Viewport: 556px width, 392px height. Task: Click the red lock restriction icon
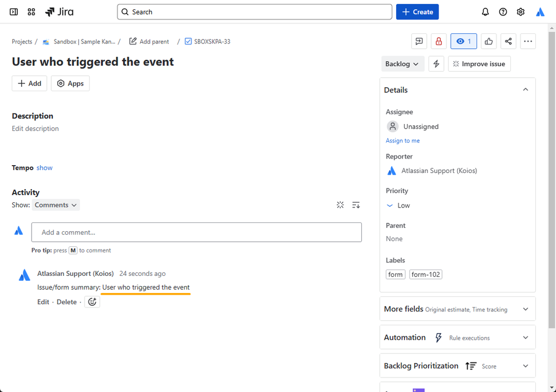coord(439,42)
